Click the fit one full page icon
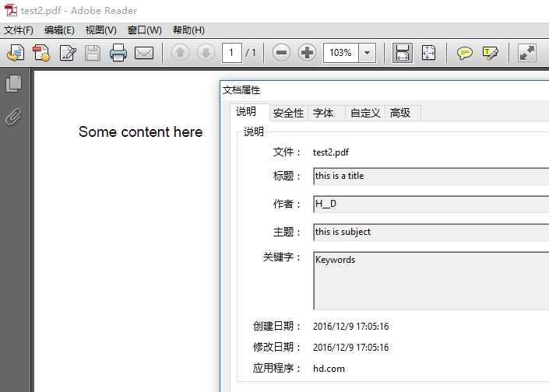 click(x=428, y=53)
